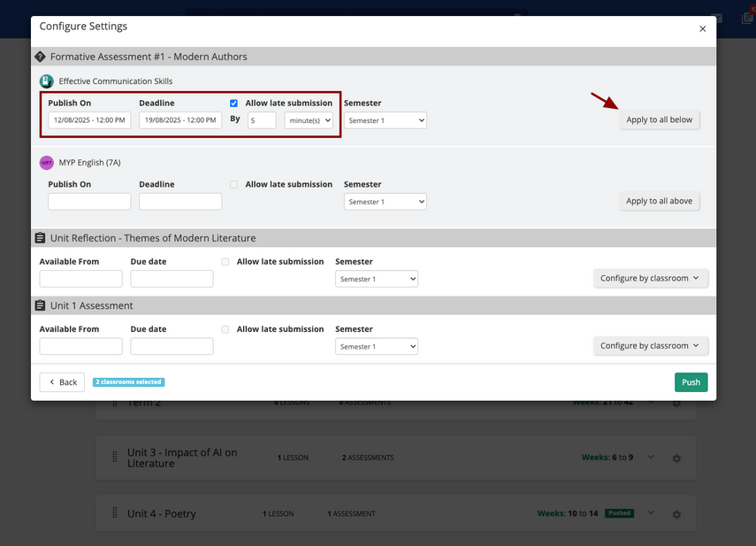
Task: Click the Unit 1 Assessment clipboard icon
Action: (x=40, y=306)
